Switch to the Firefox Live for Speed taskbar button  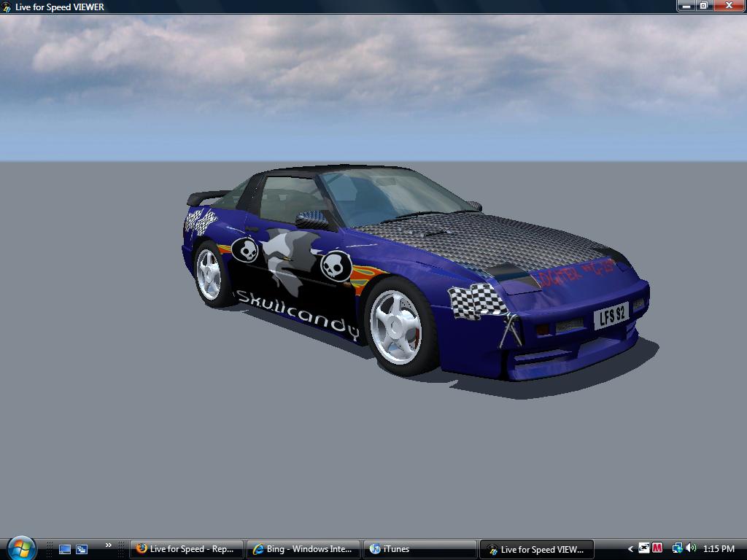pyautogui.click(x=187, y=549)
